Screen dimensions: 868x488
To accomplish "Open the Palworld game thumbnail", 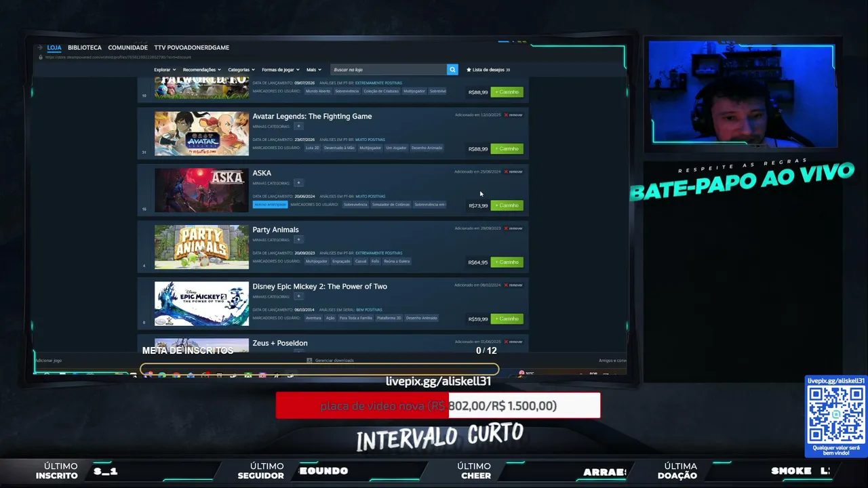I will [201, 88].
